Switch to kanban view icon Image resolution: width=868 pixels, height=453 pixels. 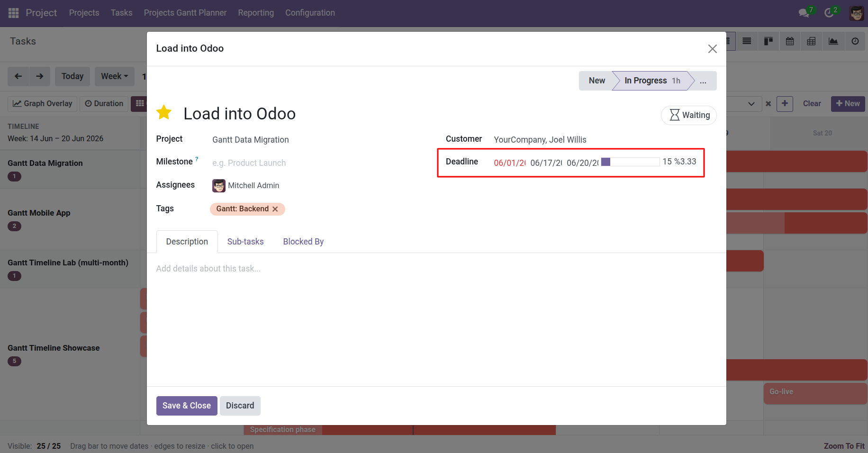tap(769, 41)
